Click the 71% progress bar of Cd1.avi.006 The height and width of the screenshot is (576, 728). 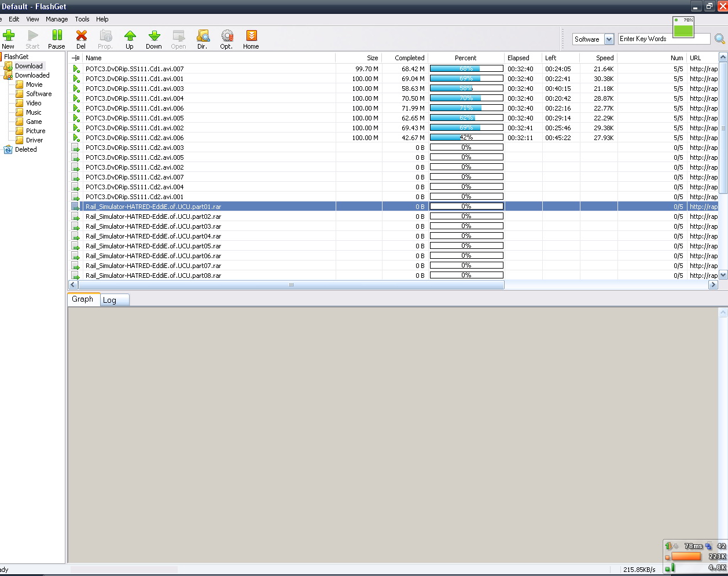point(466,108)
